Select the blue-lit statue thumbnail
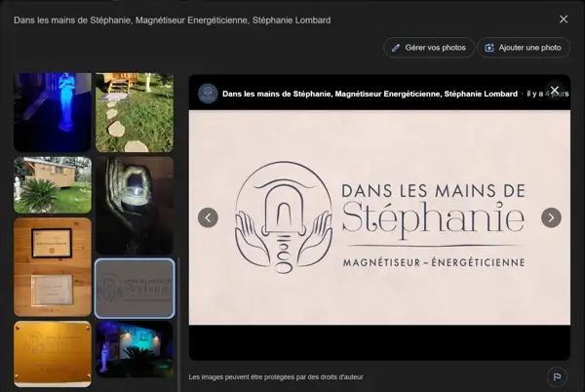585x392 pixels. [x=53, y=112]
